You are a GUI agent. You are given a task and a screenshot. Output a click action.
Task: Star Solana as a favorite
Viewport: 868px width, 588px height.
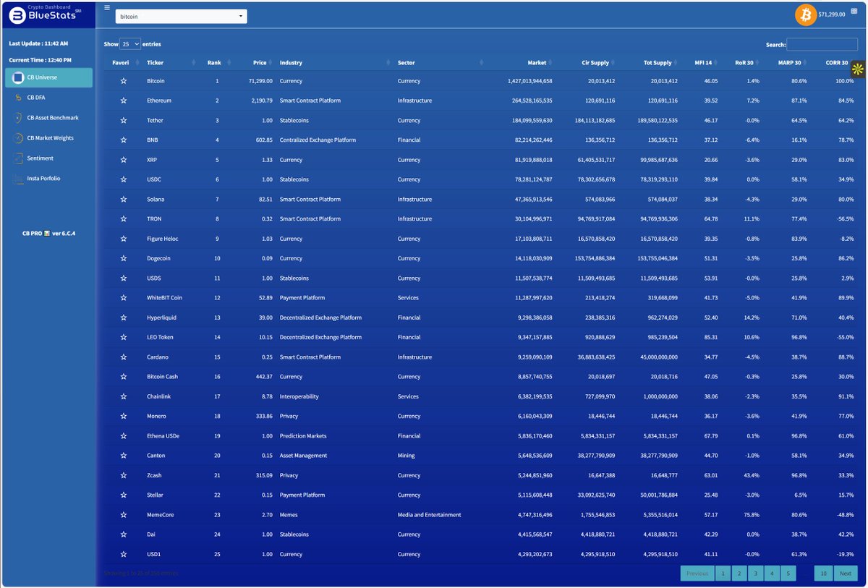[x=124, y=200]
